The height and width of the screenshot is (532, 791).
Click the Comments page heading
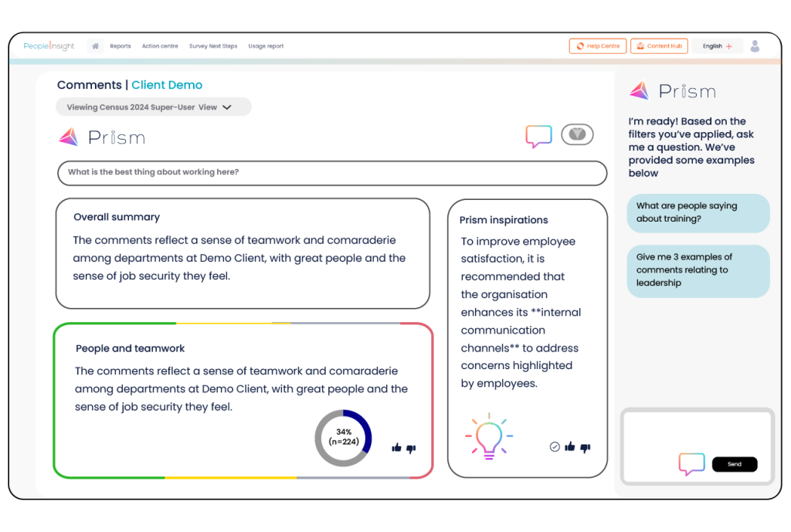point(90,85)
